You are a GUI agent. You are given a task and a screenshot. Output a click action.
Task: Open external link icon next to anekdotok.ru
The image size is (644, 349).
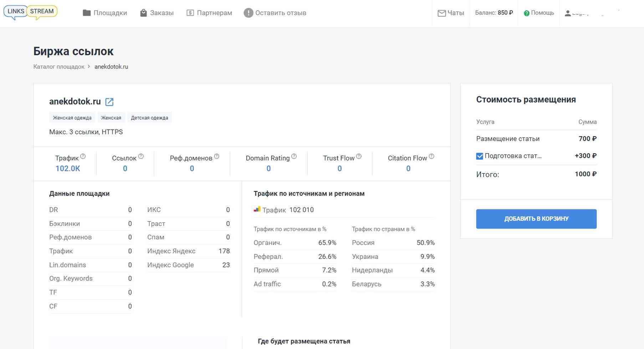(109, 102)
